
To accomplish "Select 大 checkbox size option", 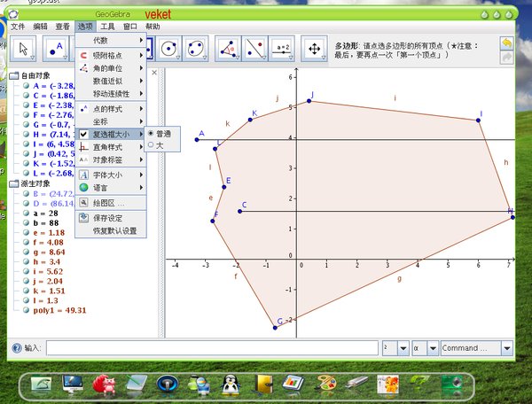I will (159, 144).
